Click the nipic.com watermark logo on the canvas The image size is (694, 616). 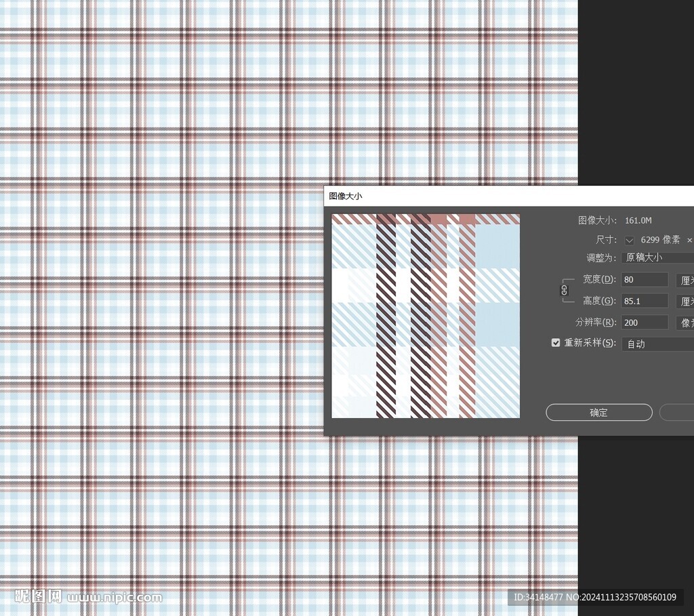pos(88,597)
